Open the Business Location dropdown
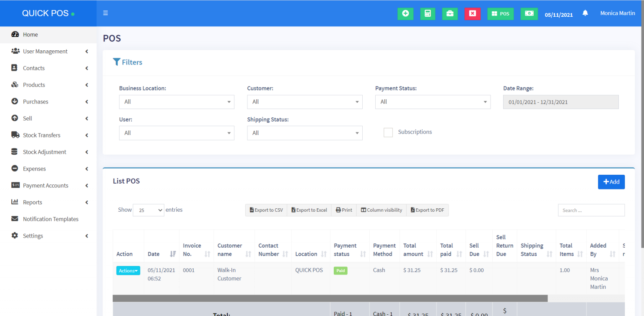This screenshot has height=316, width=644. pyautogui.click(x=176, y=102)
